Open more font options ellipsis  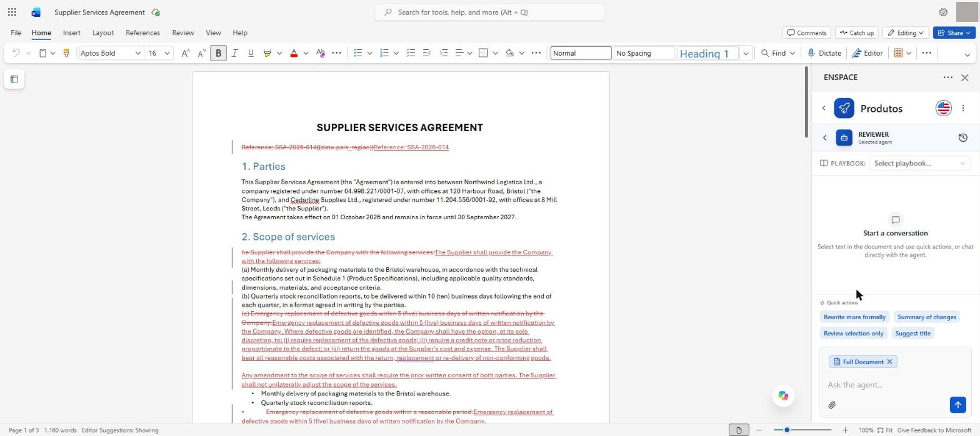[x=336, y=53]
